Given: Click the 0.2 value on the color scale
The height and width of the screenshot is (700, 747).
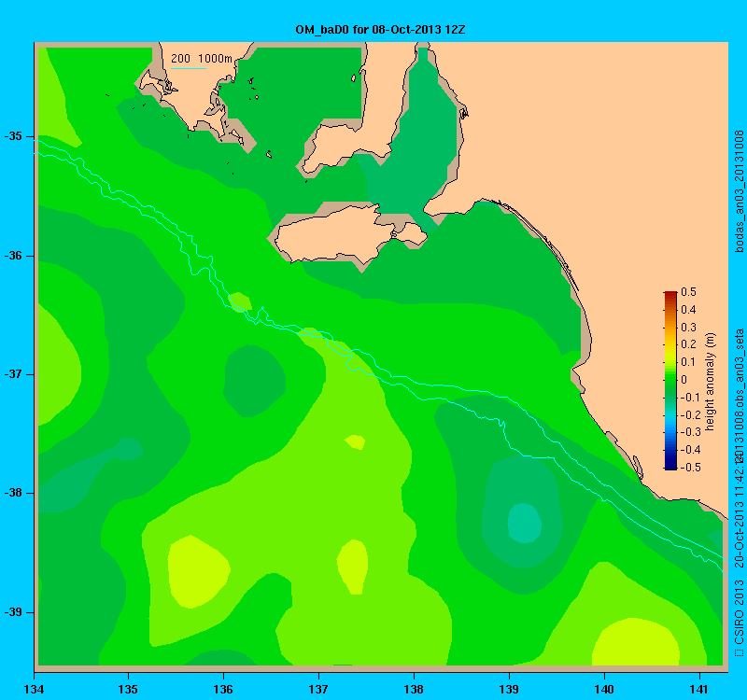Looking at the screenshot, I should point(688,344).
